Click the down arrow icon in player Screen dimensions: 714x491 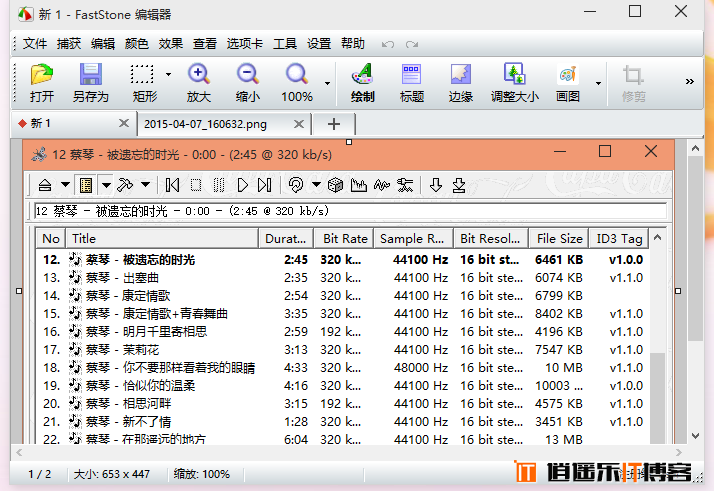coord(436,185)
